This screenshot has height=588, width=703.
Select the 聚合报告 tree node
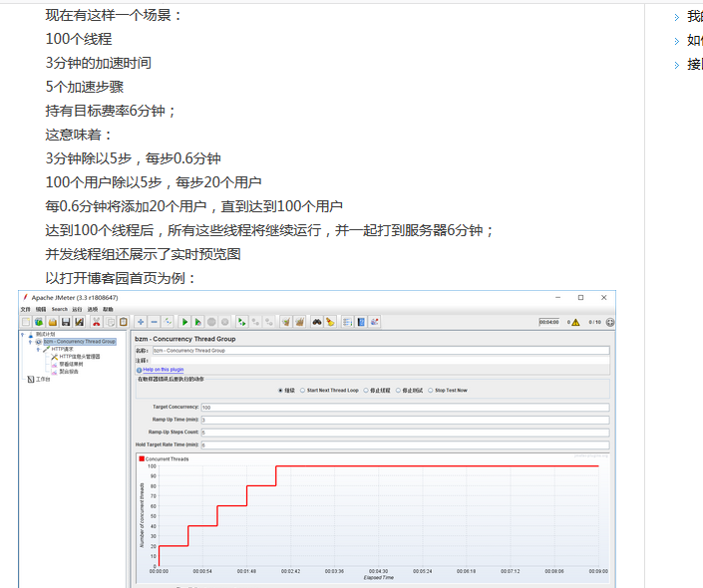[x=69, y=372]
